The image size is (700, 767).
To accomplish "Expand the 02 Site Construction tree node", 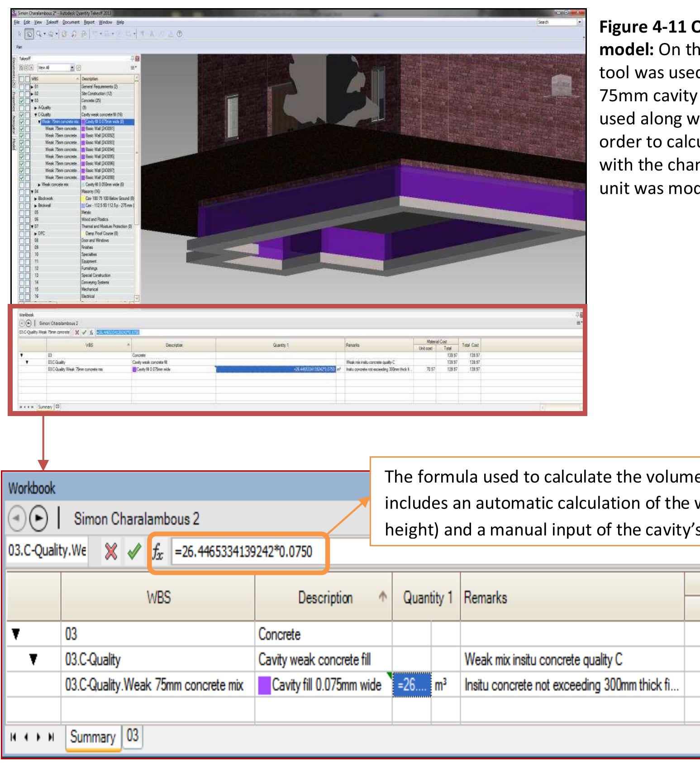I will [32, 94].
